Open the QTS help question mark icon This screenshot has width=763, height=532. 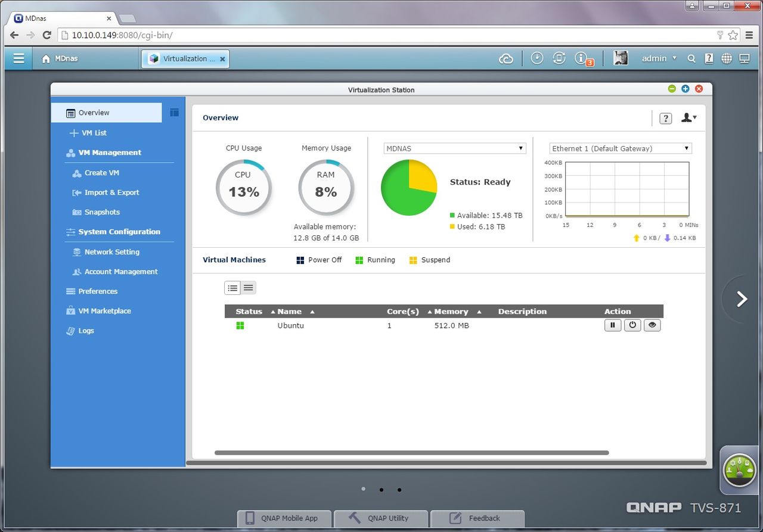click(x=709, y=58)
